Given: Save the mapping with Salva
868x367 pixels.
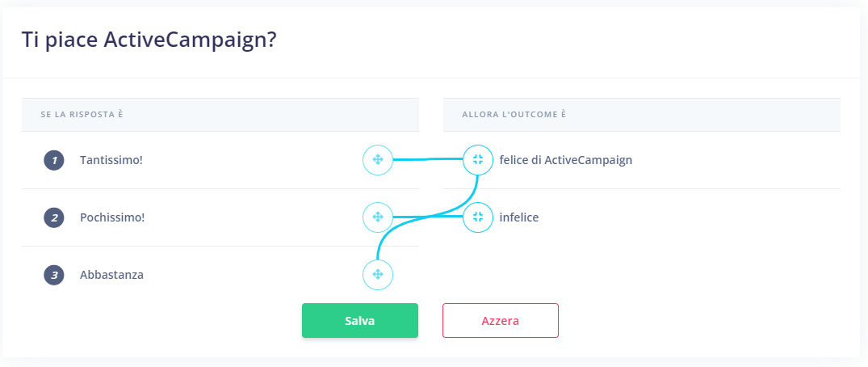Looking at the screenshot, I should [x=360, y=320].
